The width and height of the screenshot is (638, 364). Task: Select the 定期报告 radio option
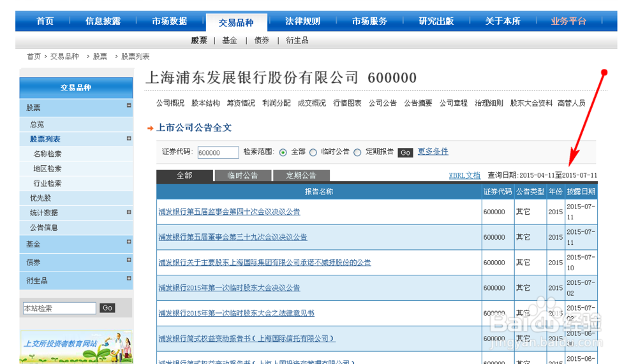[357, 152]
